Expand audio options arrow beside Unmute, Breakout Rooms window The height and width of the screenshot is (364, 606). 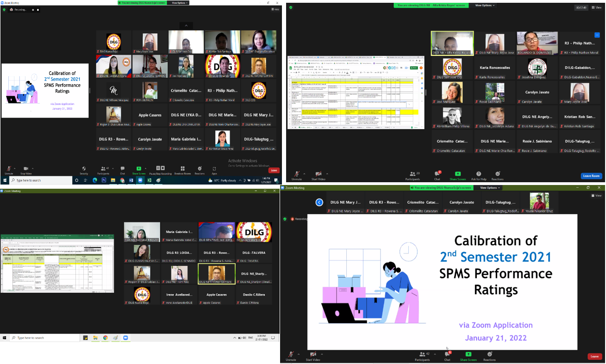point(15,168)
